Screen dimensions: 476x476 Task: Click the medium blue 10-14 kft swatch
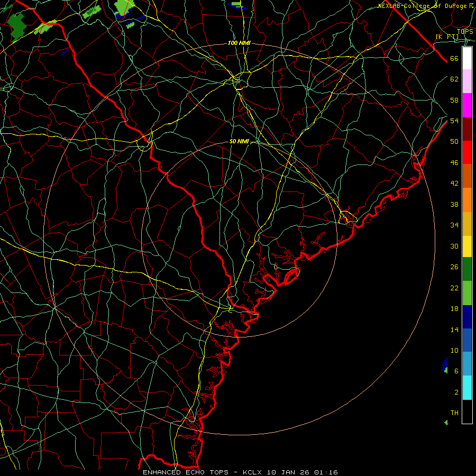467,340
